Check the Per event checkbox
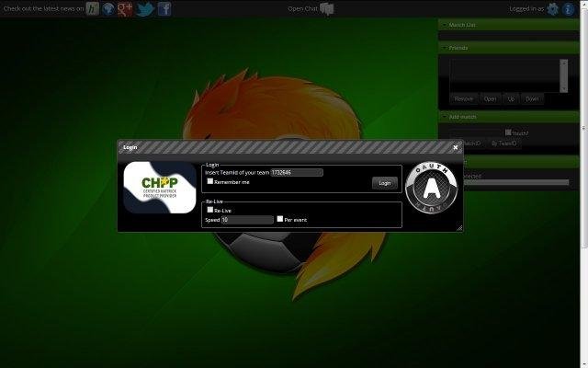The height and width of the screenshot is (368, 588). (x=279, y=219)
